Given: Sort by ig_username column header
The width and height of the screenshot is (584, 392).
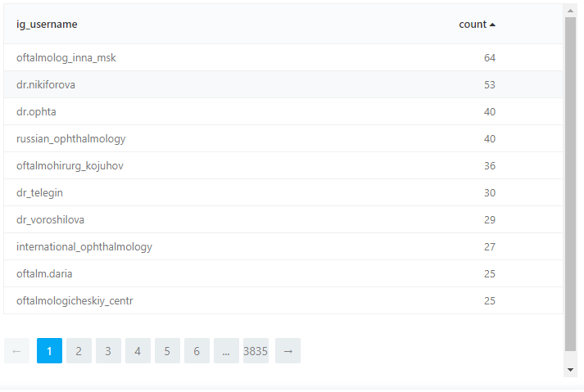Looking at the screenshot, I should point(47,25).
